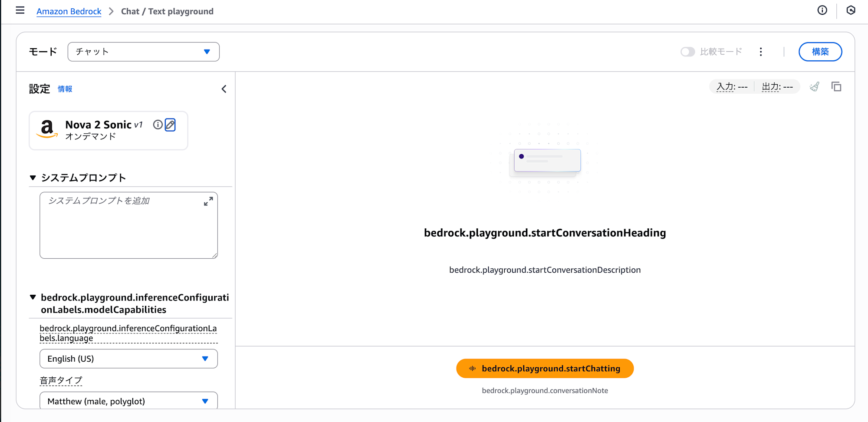Follow the Amazon Bedrock breadcrumb link
This screenshot has height=422, width=868.
click(x=69, y=11)
